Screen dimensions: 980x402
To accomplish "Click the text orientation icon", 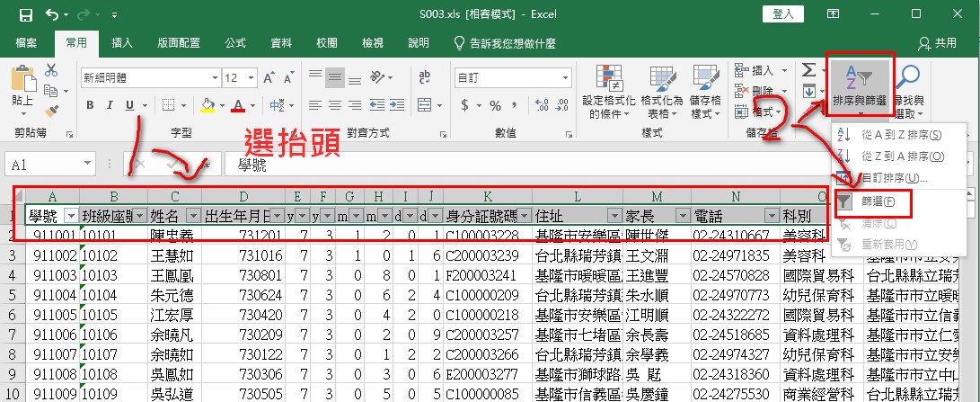I will pos(377,77).
